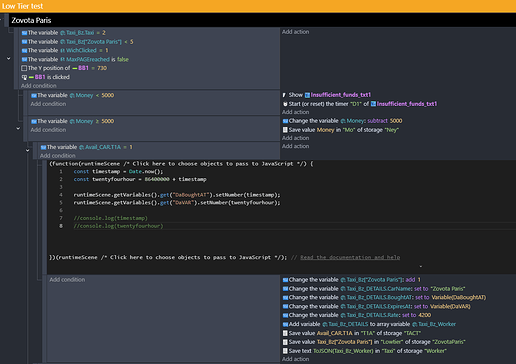Click the variable icon beside Taxi_Bz.Taxi = 2 condition

[x=24, y=33]
